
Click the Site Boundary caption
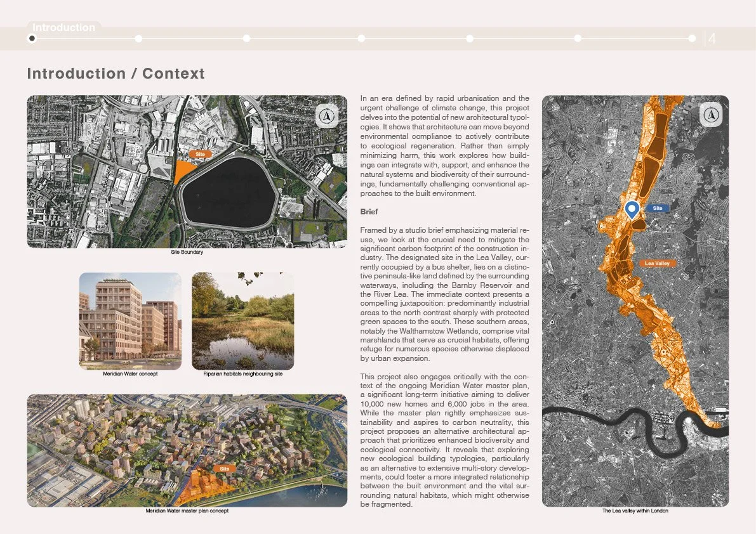tap(187, 252)
